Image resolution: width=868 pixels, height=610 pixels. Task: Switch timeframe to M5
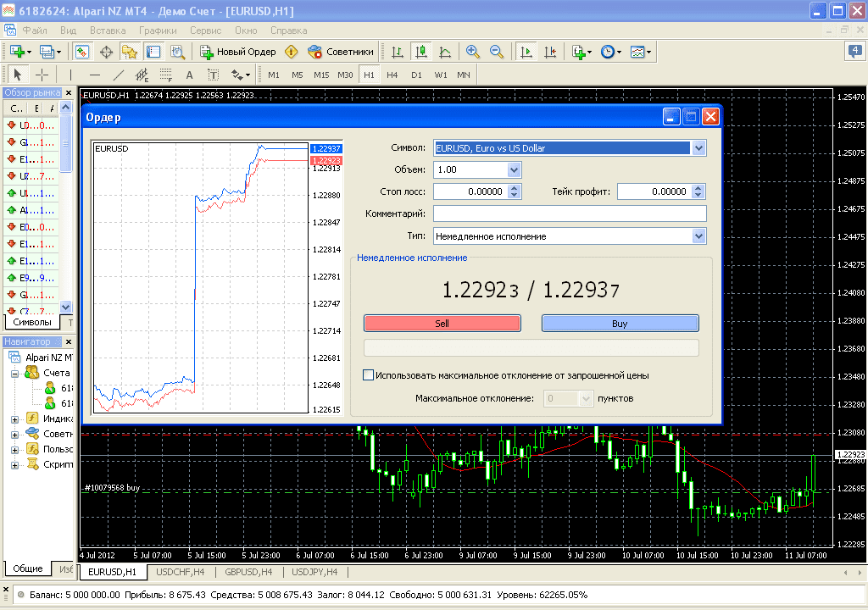tap(298, 75)
